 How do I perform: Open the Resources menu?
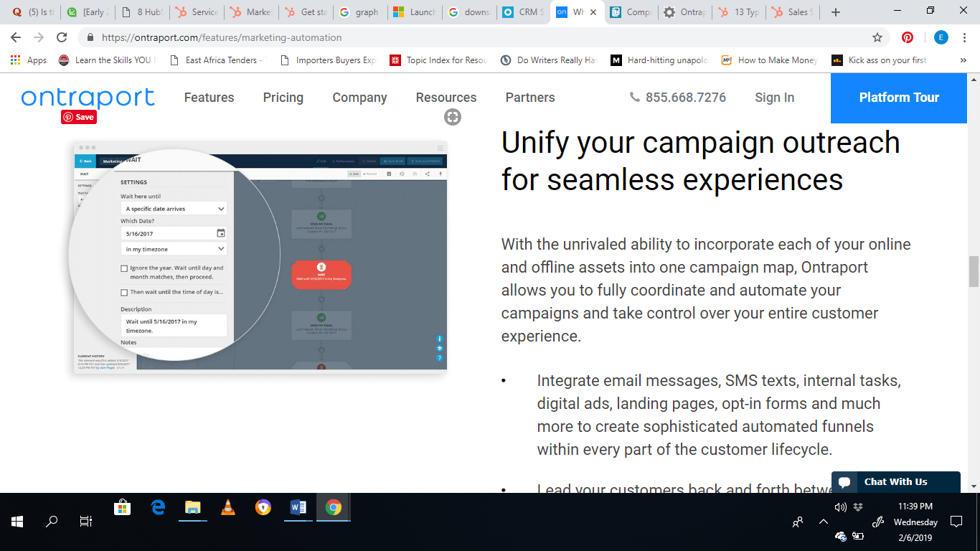(446, 98)
